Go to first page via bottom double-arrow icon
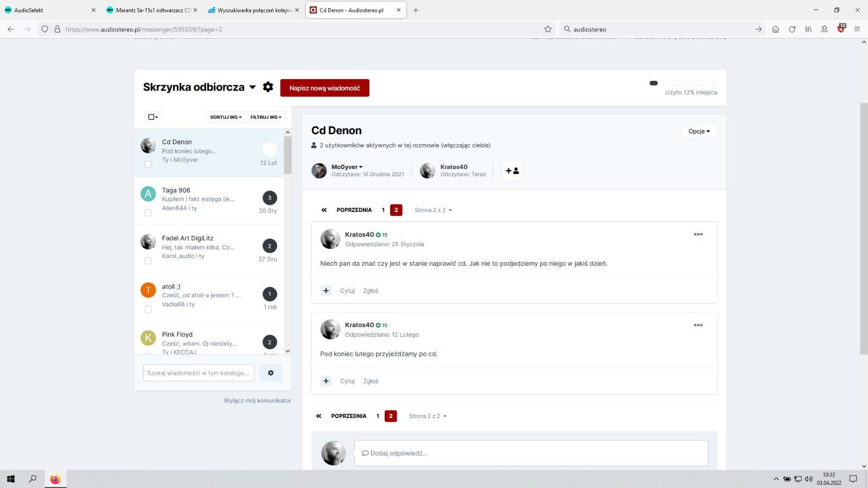 point(318,416)
